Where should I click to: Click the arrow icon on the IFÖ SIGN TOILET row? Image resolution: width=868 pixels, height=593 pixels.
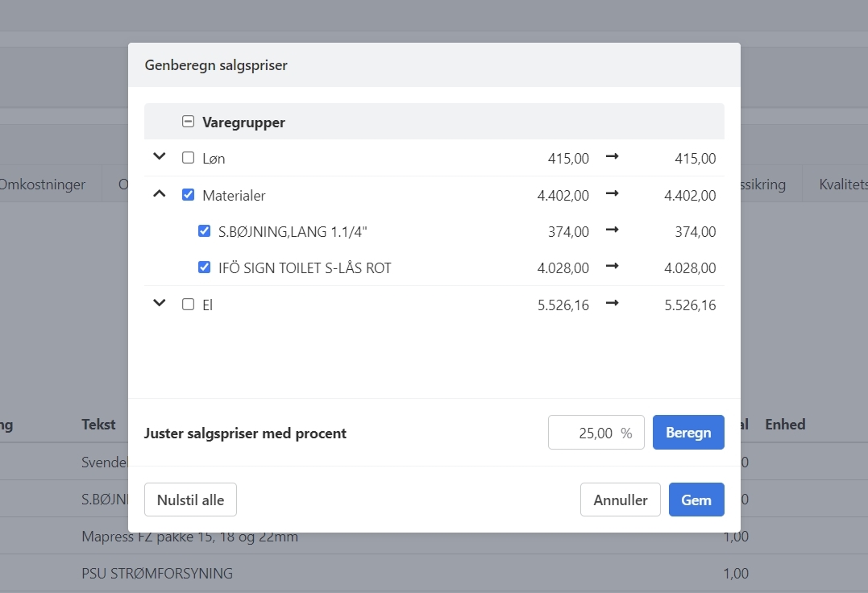(x=612, y=267)
